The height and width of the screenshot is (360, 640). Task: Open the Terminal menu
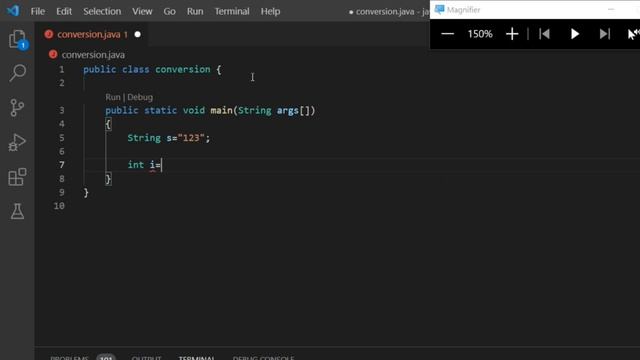coord(232,11)
